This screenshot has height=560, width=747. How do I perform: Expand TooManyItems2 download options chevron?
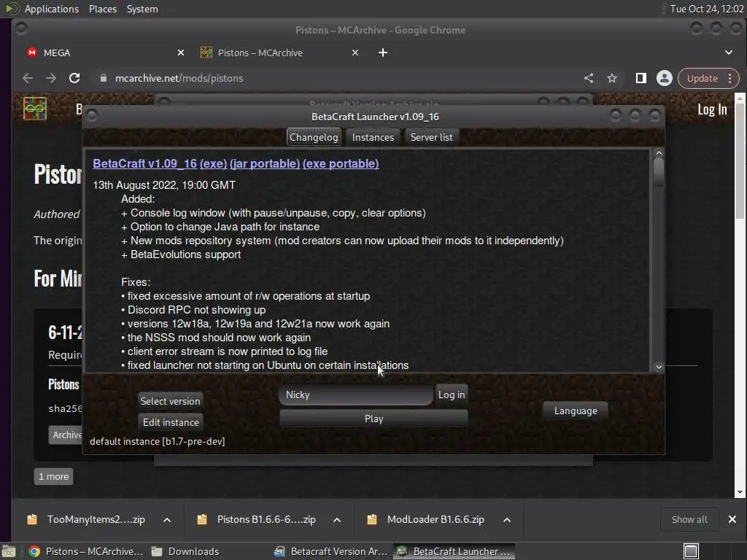pos(167,519)
